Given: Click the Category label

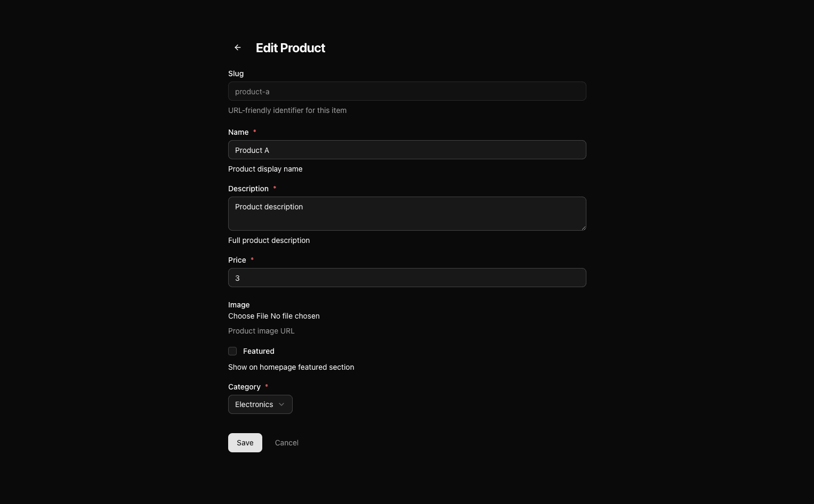Looking at the screenshot, I should click(244, 387).
